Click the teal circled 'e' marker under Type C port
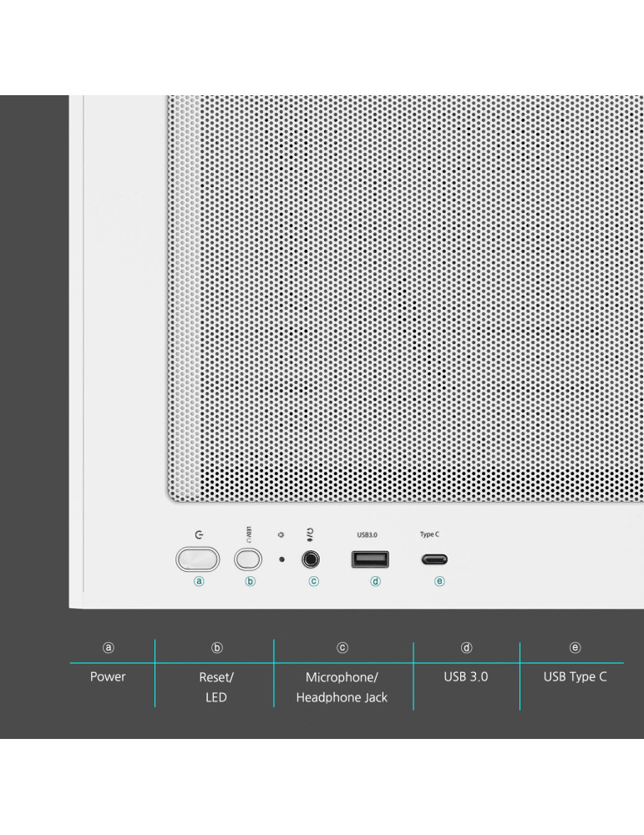 (439, 581)
